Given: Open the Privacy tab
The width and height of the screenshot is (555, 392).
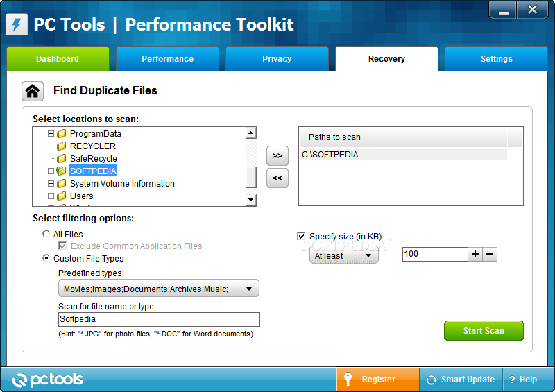Looking at the screenshot, I should click(x=277, y=59).
